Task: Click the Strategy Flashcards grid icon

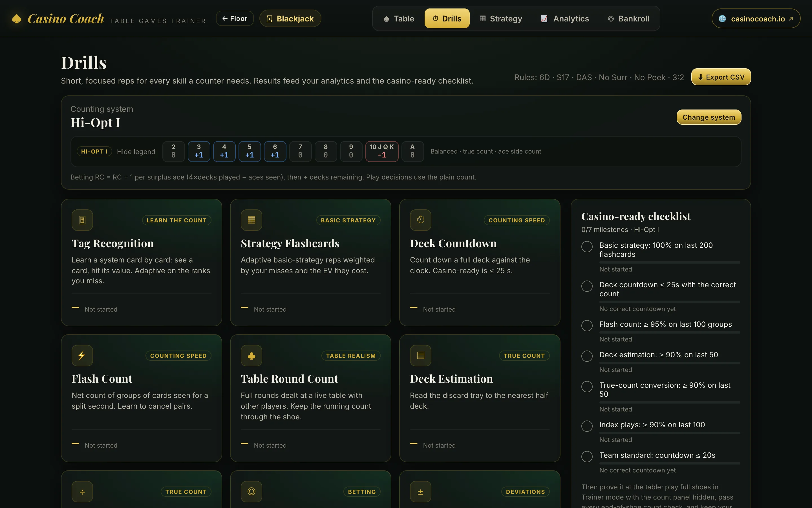Action: 251,220
